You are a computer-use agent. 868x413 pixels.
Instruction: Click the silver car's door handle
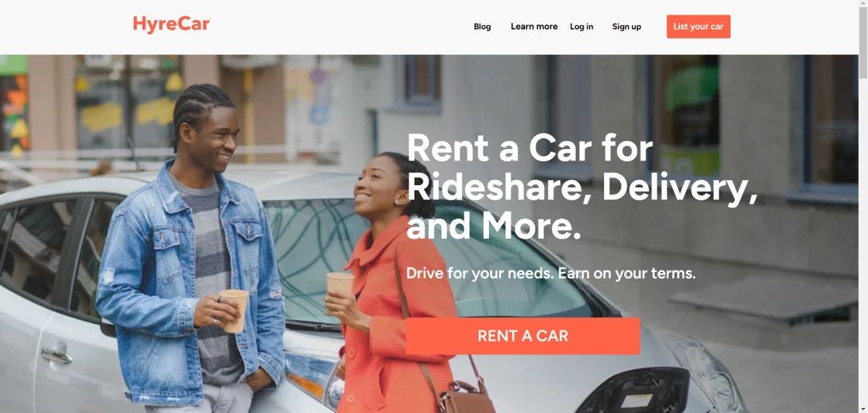click(56, 355)
